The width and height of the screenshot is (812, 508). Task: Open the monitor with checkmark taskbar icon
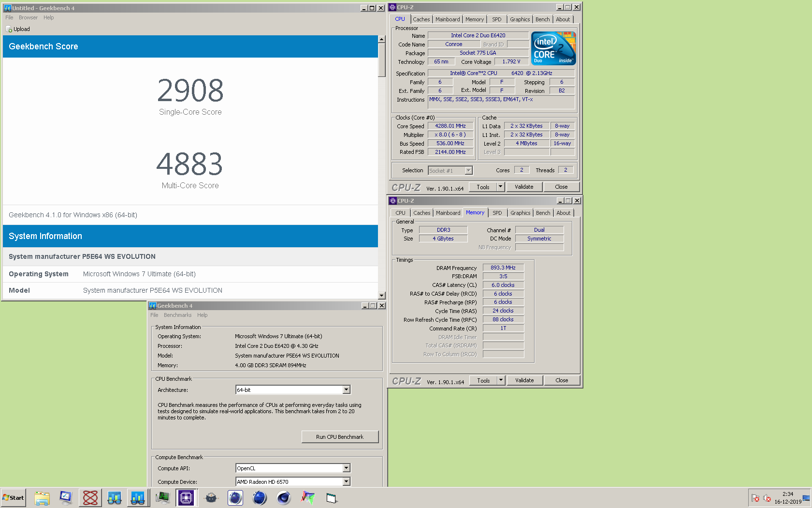66,498
